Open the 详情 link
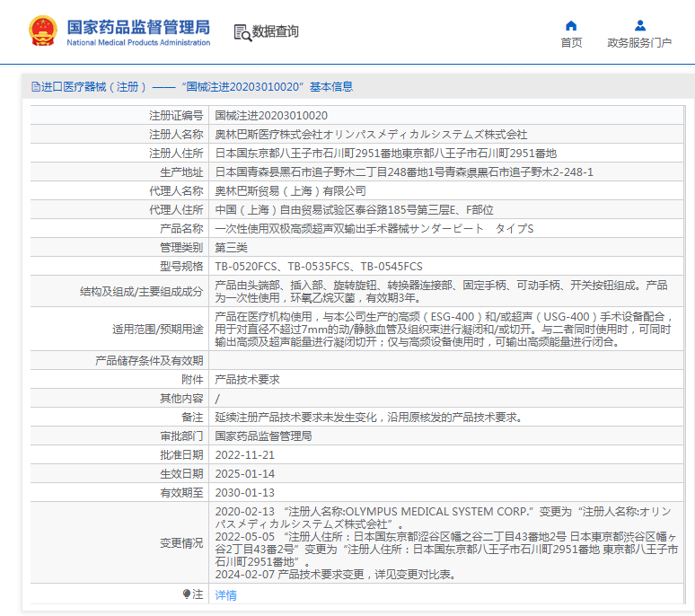Viewport: 695px width, 616px height. pyautogui.click(x=225, y=594)
